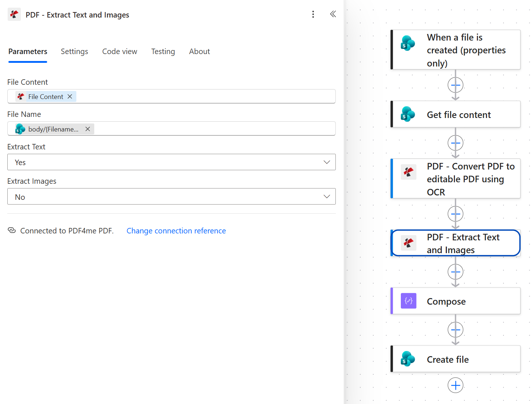The image size is (532, 404).
Task: Click the body/{Filename... dynamic token
Action: tap(54, 129)
